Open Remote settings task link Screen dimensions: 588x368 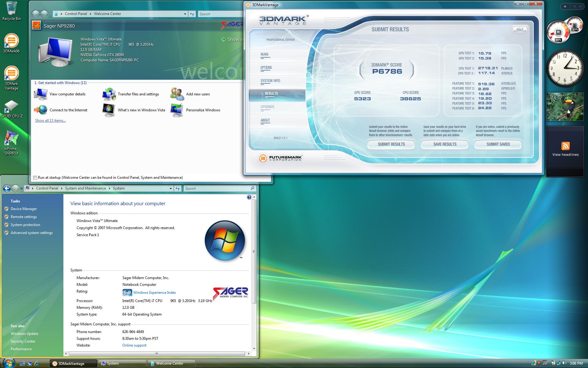[24, 217]
